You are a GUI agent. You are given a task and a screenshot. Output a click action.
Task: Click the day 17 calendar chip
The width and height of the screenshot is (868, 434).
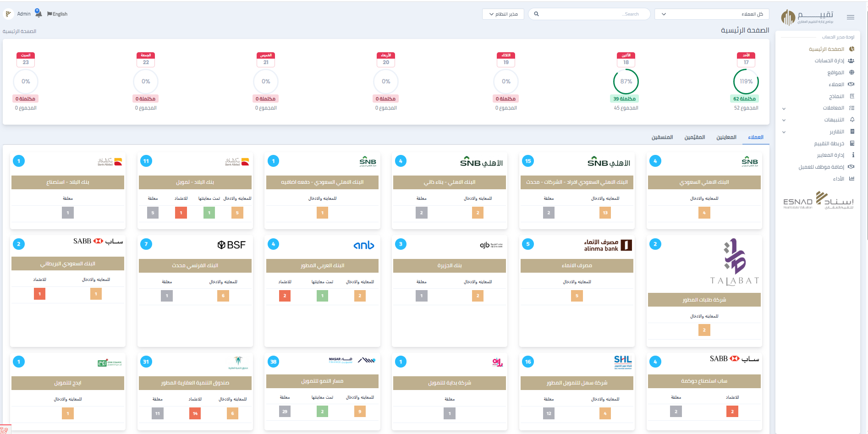[746, 60]
